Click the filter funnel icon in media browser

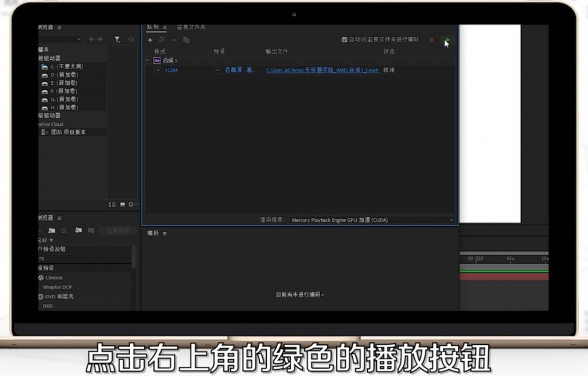click(x=117, y=39)
